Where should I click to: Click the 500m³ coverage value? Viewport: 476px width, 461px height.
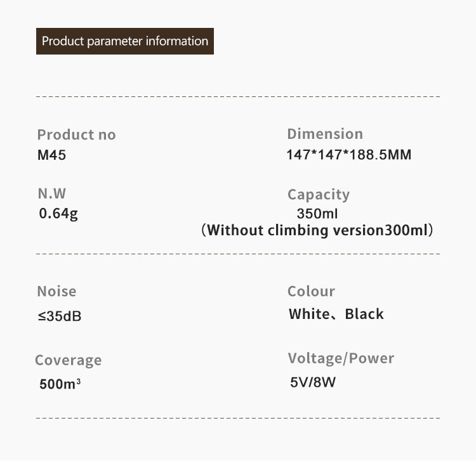coord(60,384)
